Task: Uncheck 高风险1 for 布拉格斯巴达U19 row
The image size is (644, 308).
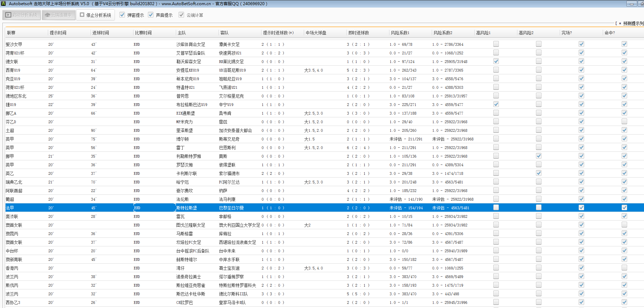Action: (496, 104)
